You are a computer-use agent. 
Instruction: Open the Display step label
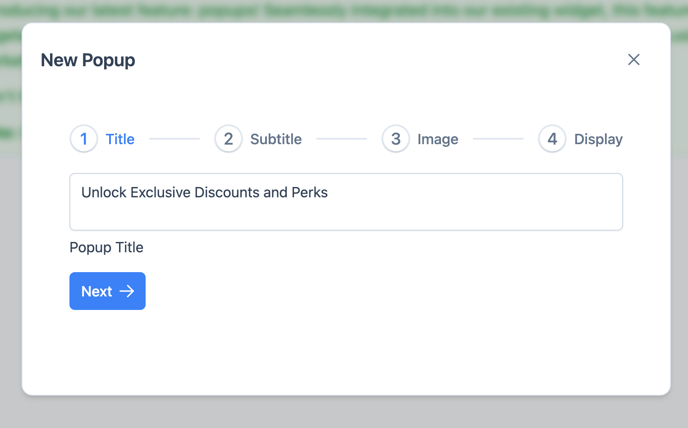point(598,139)
